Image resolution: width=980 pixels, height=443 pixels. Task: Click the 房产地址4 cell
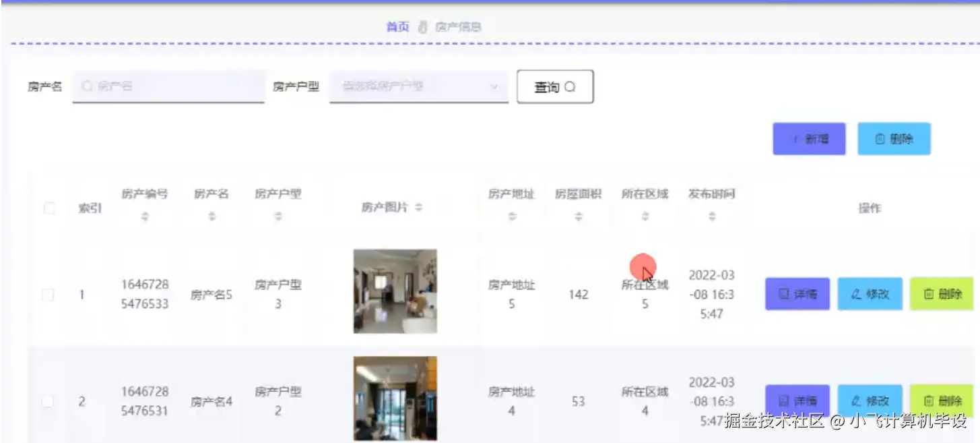[511, 401]
